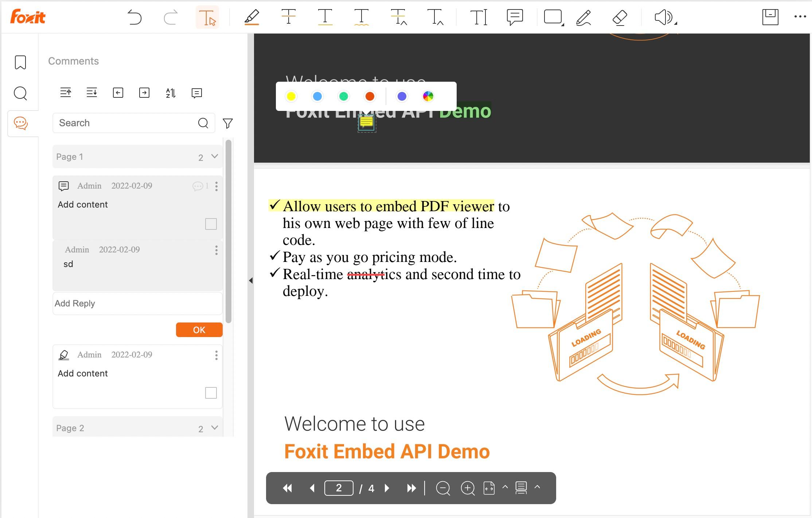The image size is (812, 518).
Task: Click the Add Reply text box
Action: (x=137, y=304)
